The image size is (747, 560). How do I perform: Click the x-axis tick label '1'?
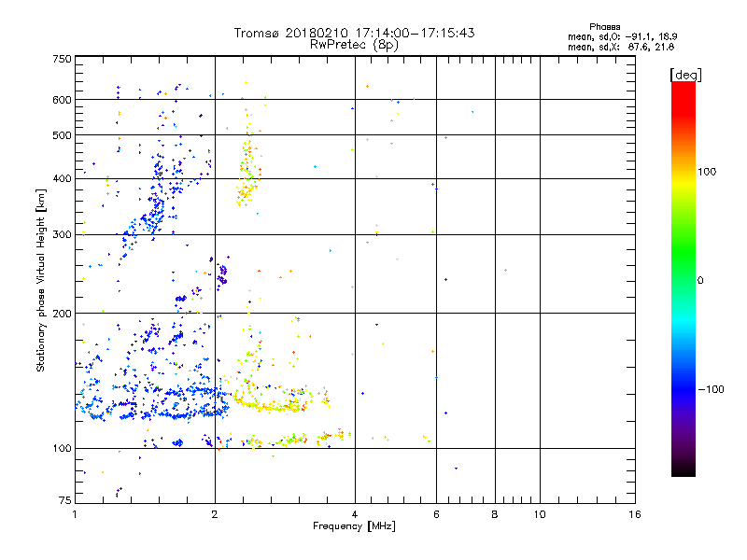coord(75,514)
